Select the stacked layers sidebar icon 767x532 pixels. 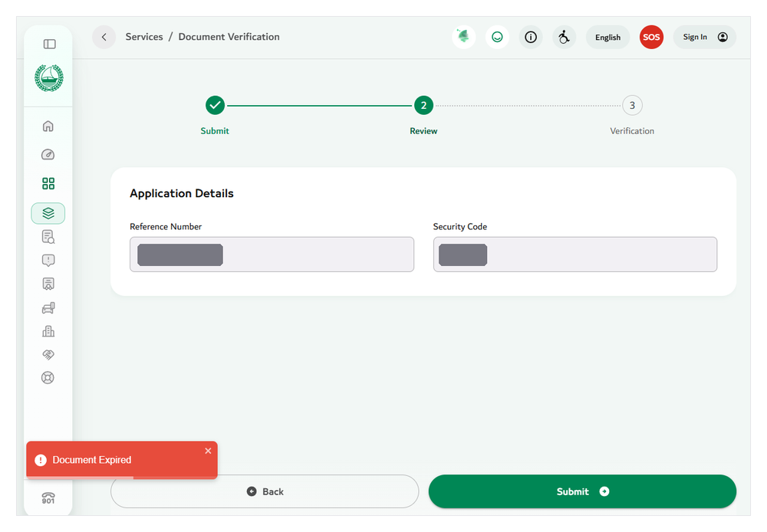pos(48,213)
